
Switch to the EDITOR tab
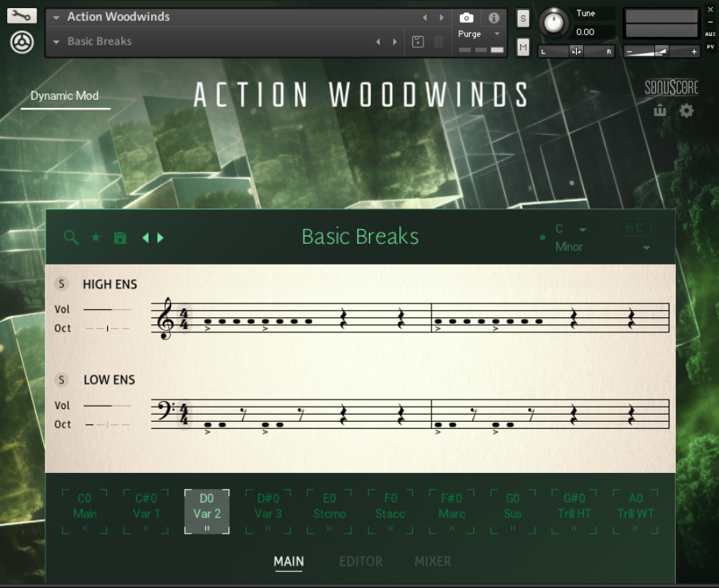coord(360,562)
